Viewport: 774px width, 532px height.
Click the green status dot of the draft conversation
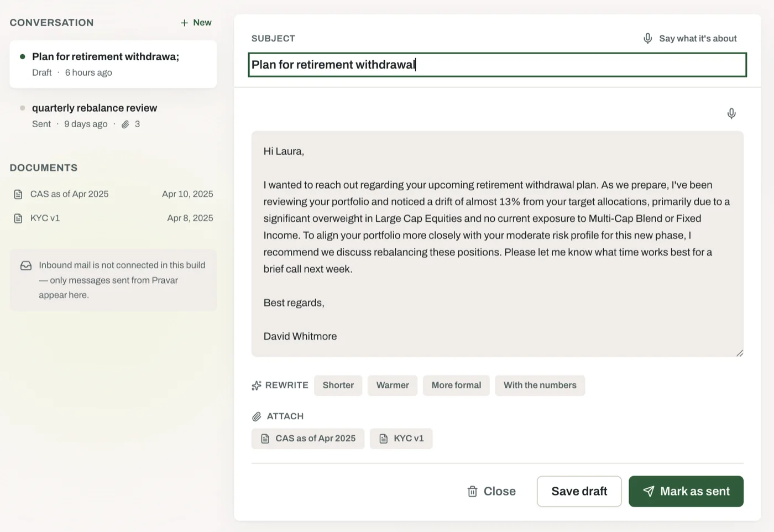(x=23, y=56)
